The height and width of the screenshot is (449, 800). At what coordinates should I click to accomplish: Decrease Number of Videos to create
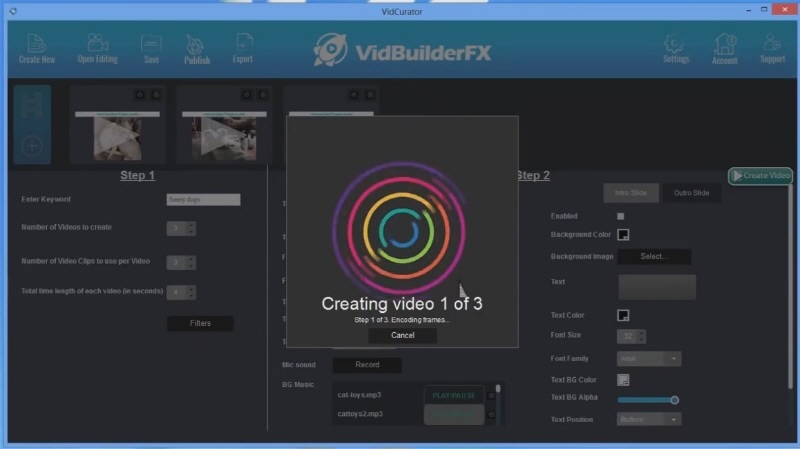click(x=191, y=232)
